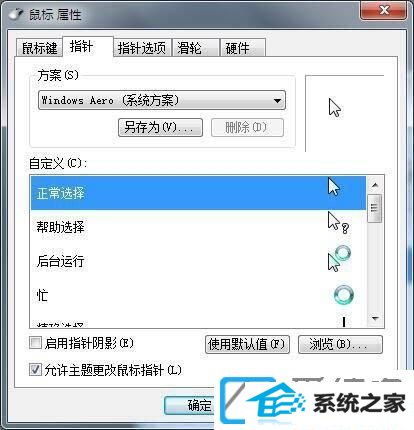Click the mouse icon in title bar
The width and height of the screenshot is (414, 430).
[16, 14]
